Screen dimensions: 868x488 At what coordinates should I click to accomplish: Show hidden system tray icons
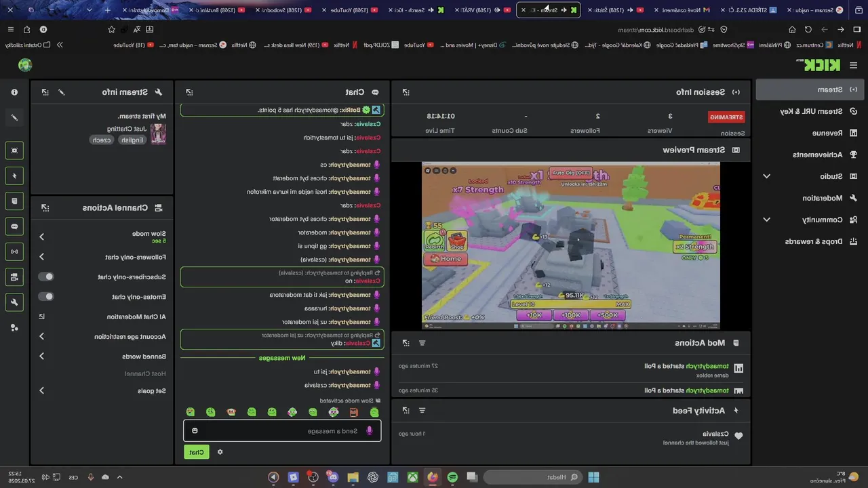[x=119, y=477]
